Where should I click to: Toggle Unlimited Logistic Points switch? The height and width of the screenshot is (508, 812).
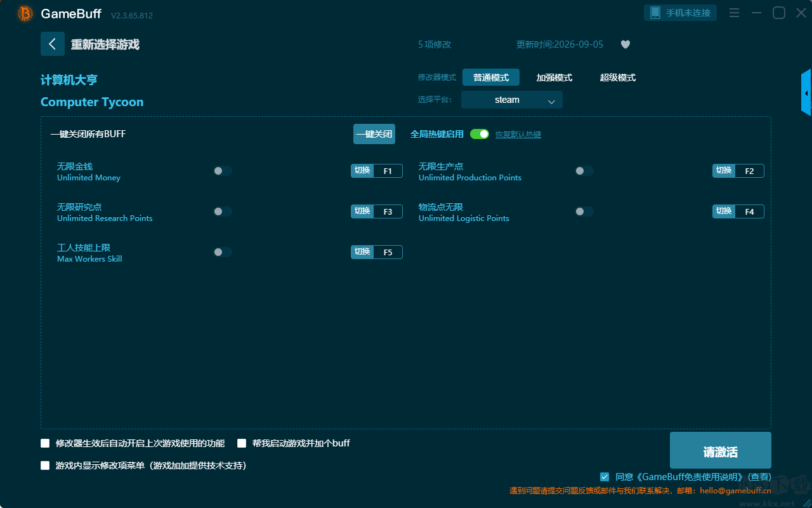coord(584,211)
